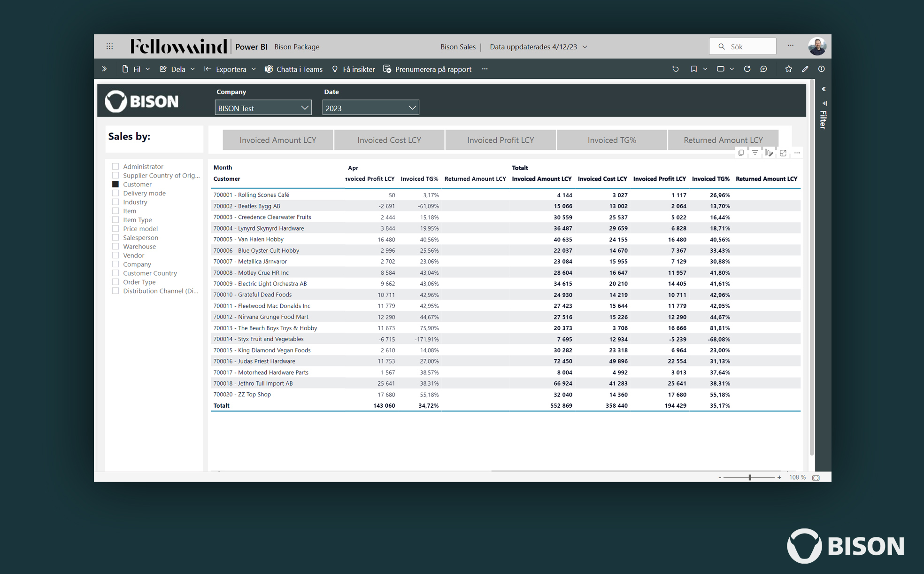Image resolution: width=924 pixels, height=574 pixels.
Task: Open table visual more options ellipsis
Action: [797, 153]
